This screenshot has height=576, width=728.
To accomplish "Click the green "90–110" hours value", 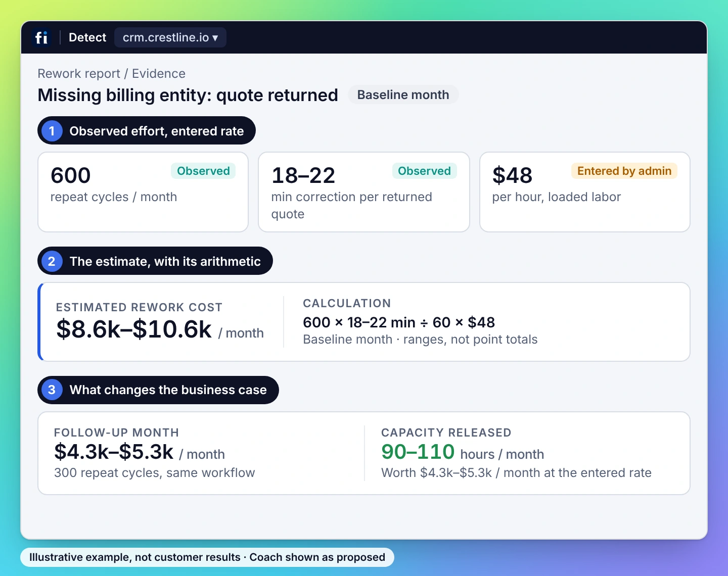I will point(418,452).
